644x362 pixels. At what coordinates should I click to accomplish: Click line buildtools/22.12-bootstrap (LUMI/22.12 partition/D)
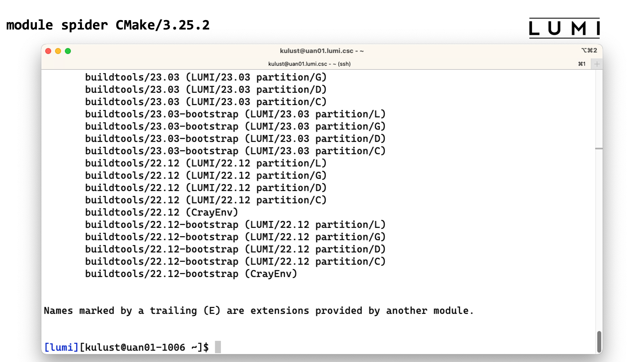(235, 249)
